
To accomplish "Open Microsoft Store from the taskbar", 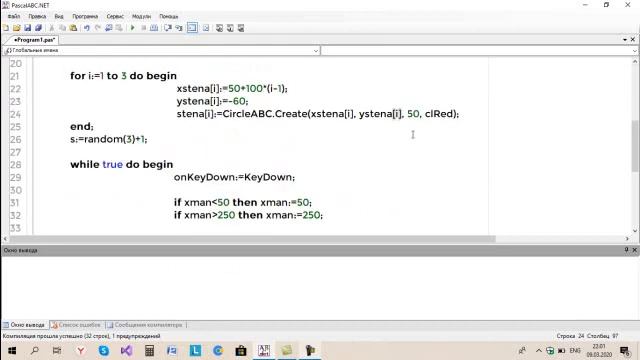I will [x=241, y=351].
